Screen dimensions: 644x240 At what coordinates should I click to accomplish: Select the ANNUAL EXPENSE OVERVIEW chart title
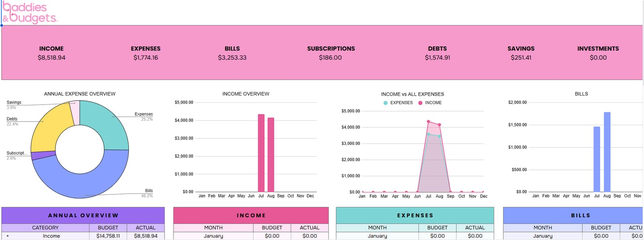tap(80, 94)
